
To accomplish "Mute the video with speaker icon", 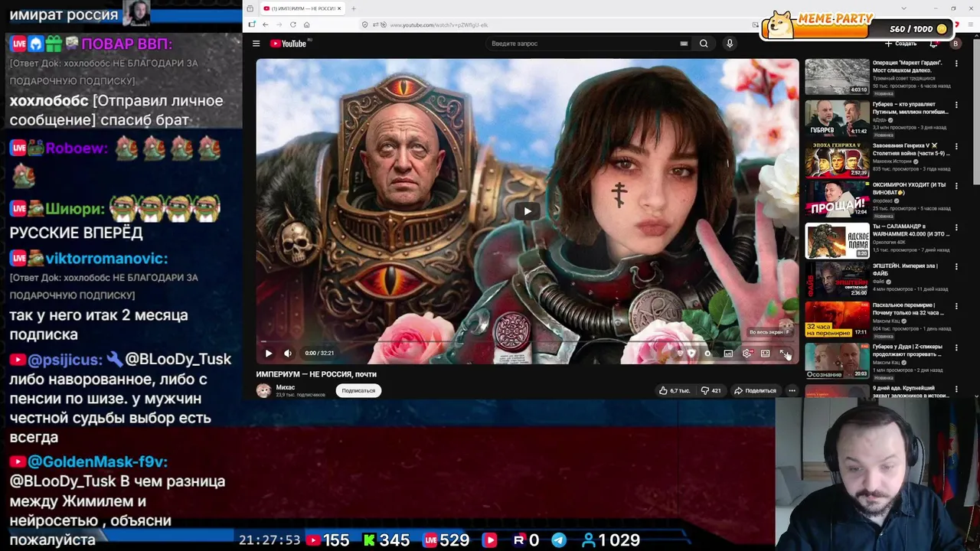I will coord(288,353).
